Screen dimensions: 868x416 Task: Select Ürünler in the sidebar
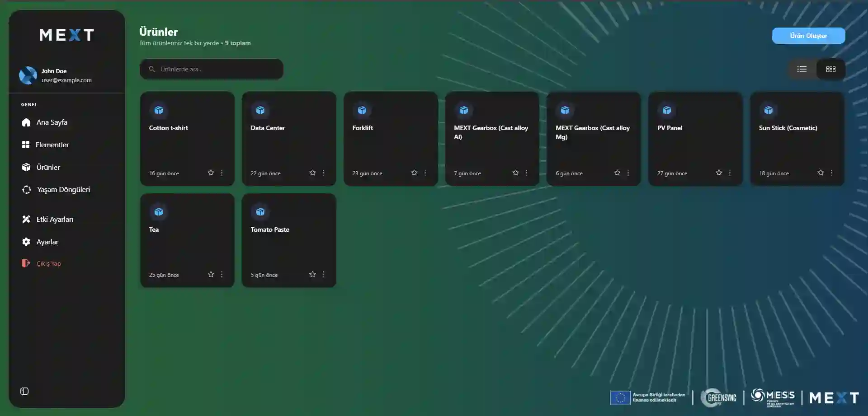(48, 167)
